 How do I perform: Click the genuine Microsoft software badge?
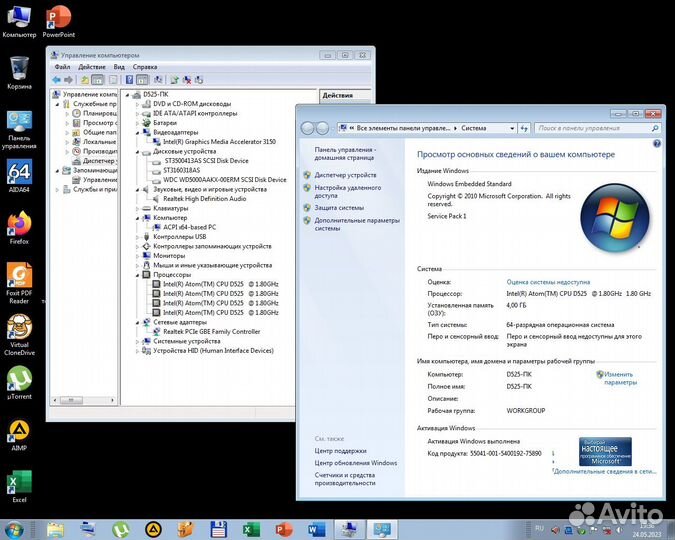click(x=605, y=452)
